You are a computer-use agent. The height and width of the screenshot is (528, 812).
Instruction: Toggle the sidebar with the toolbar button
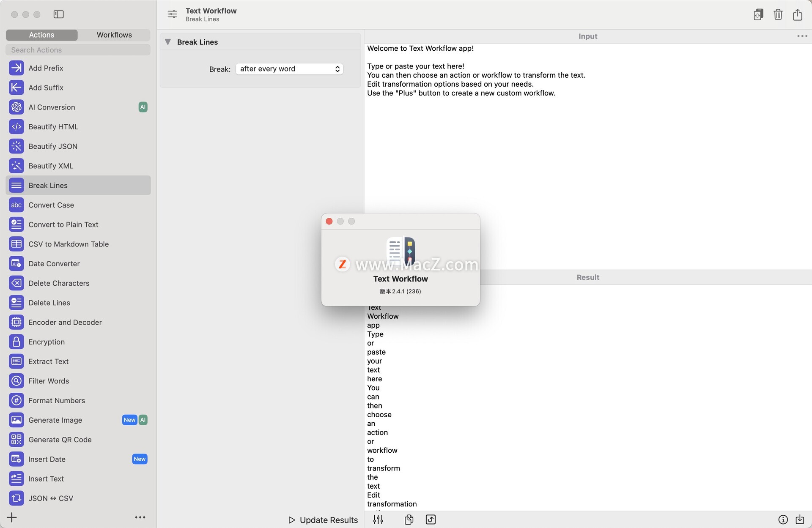coord(58,14)
